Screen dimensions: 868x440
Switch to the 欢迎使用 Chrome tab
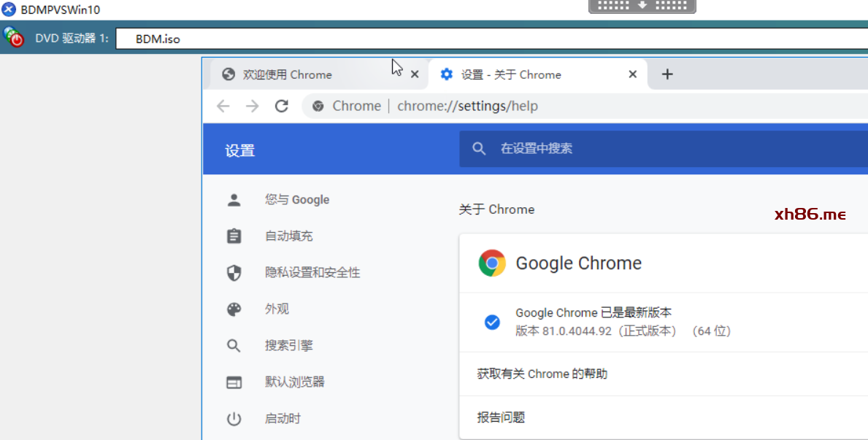point(288,74)
